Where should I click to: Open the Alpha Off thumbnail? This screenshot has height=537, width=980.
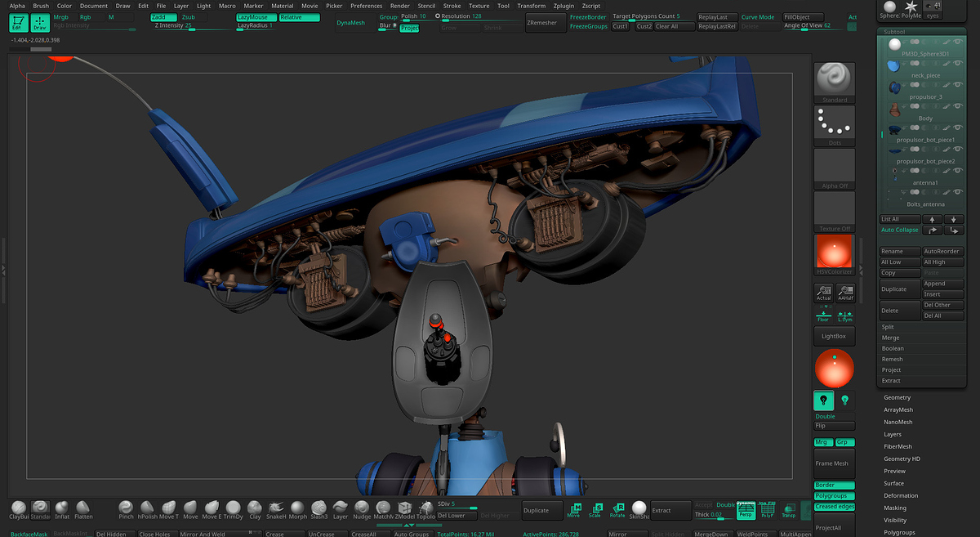[835, 168]
